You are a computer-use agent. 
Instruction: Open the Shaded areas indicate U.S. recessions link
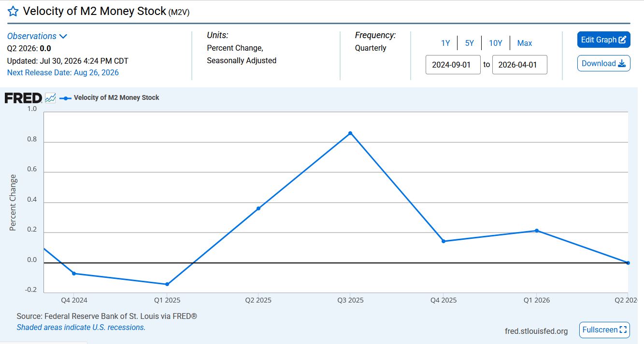point(81,327)
